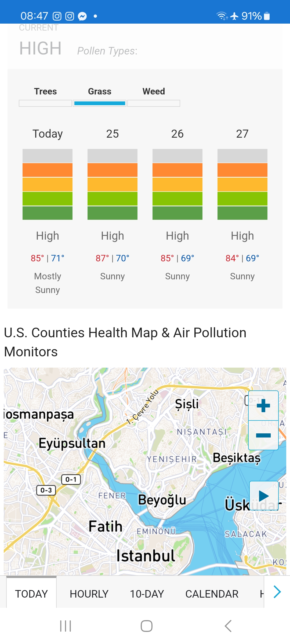Open the CALENDAR tab
This screenshot has width=290, height=644.
pos(212,594)
